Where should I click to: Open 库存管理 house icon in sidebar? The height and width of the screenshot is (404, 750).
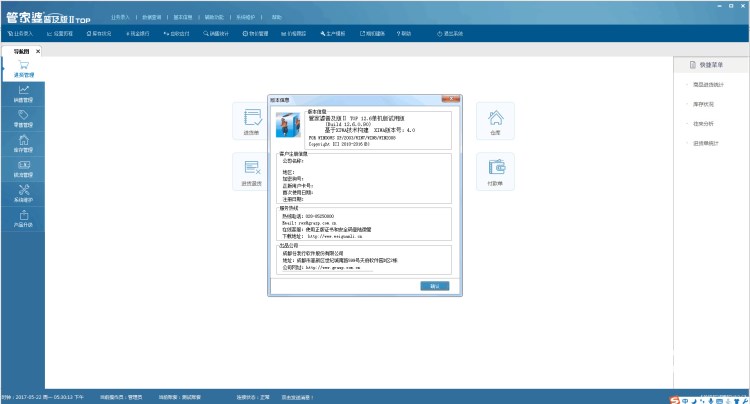(x=23, y=144)
